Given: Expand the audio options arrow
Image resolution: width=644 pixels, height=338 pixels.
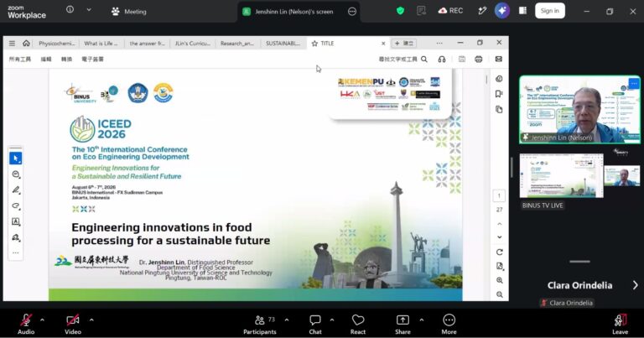Looking at the screenshot, I should 42,320.
